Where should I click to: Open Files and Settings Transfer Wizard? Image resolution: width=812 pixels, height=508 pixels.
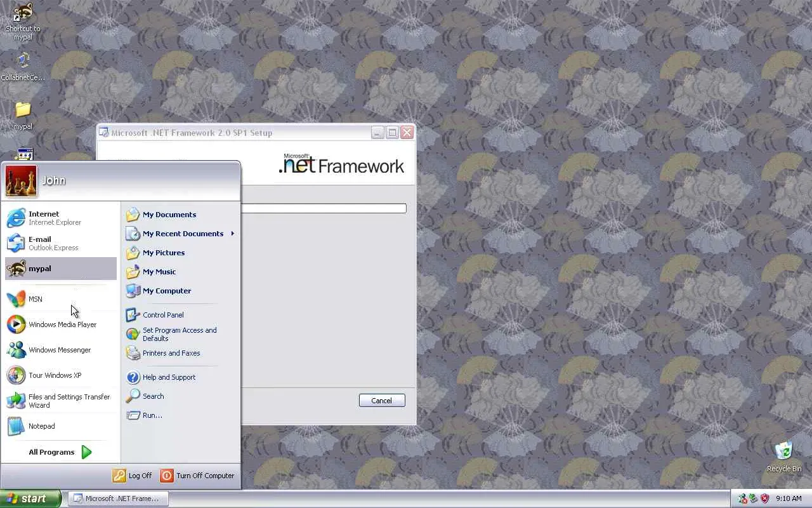pyautogui.click(x=61, y=401)
